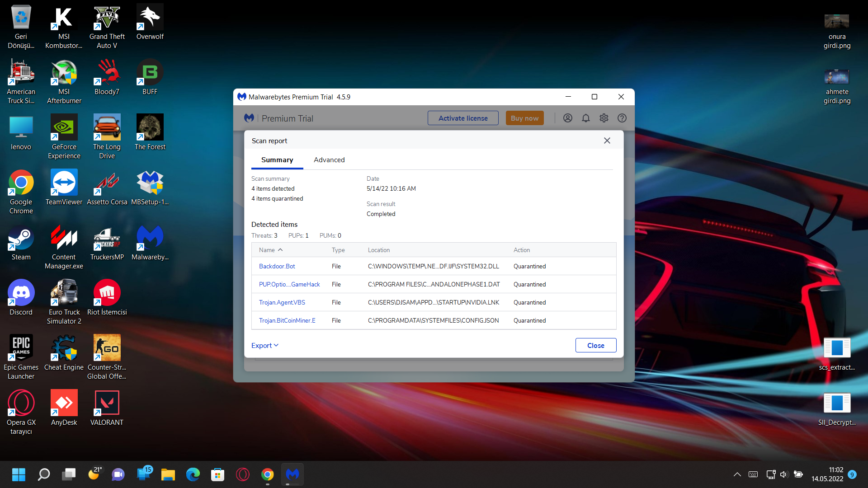The image size is (868, 488).
Task: Click the help question mark icon
Action: pyautogui.click(x=622, y=118)
